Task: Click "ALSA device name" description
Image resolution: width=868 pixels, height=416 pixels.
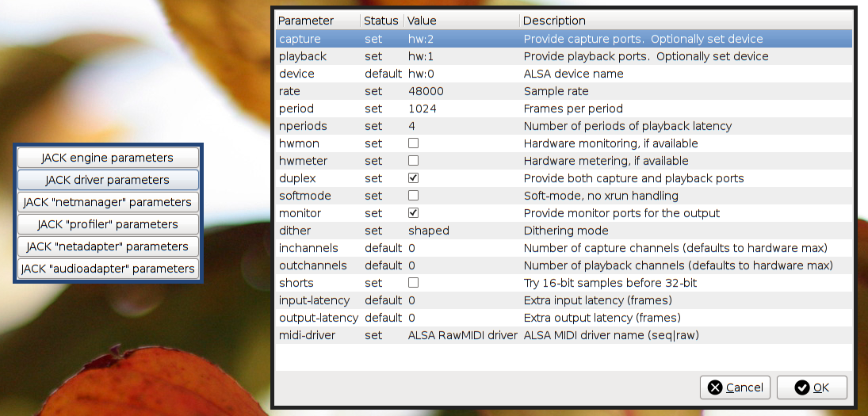Action: (573, 74)
